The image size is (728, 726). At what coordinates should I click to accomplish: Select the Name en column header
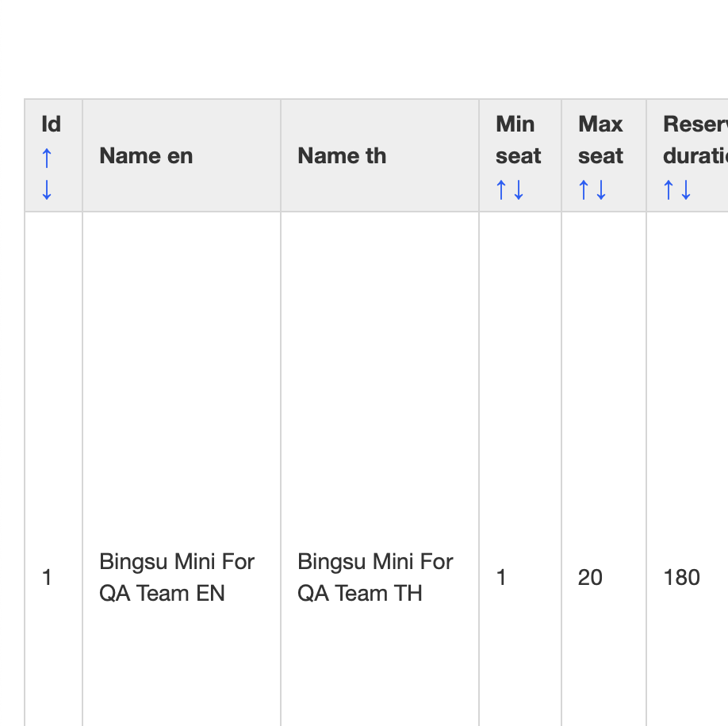tap(146, 156)
